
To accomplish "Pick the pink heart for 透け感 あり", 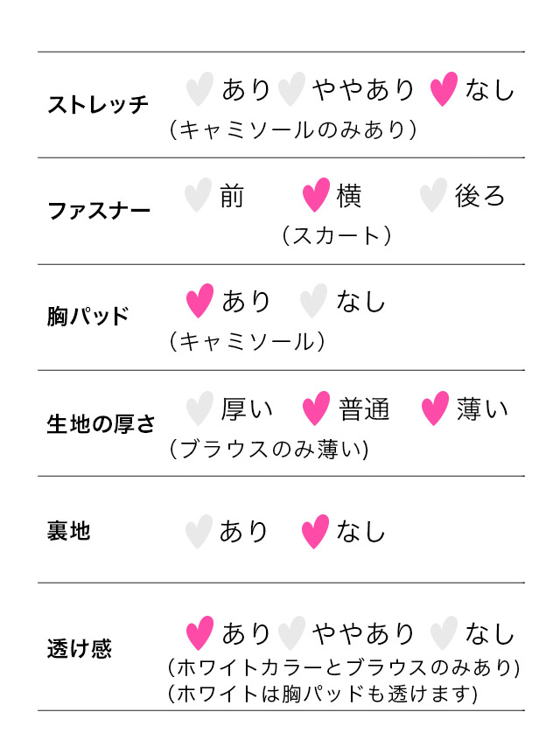I will pyautogui.click(x=199, y=633).
